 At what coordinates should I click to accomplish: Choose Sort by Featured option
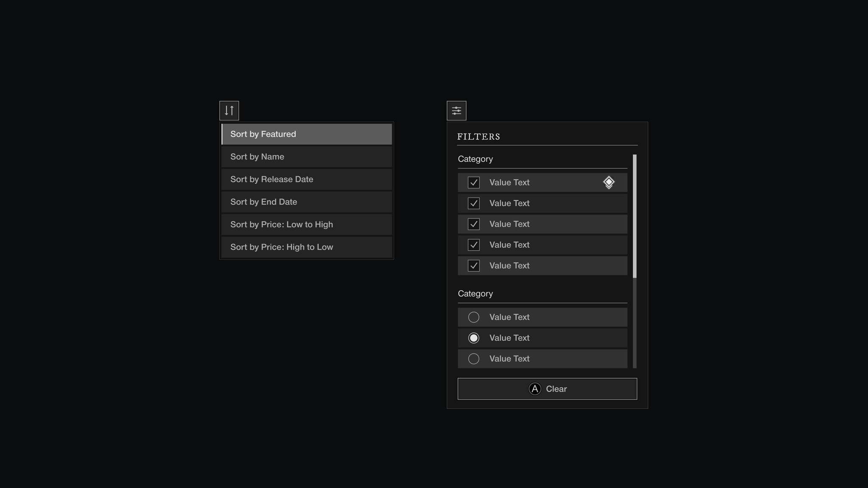pos(306,134)
